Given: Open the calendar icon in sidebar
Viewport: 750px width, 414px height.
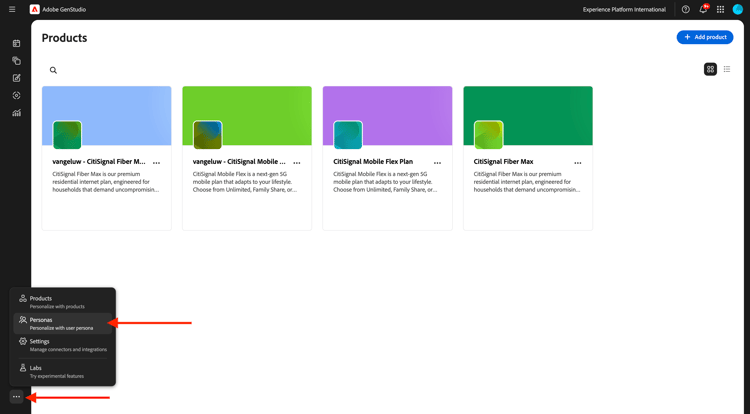Looking at the screenshot, I should pyautogui.click(x=16, y=44).
